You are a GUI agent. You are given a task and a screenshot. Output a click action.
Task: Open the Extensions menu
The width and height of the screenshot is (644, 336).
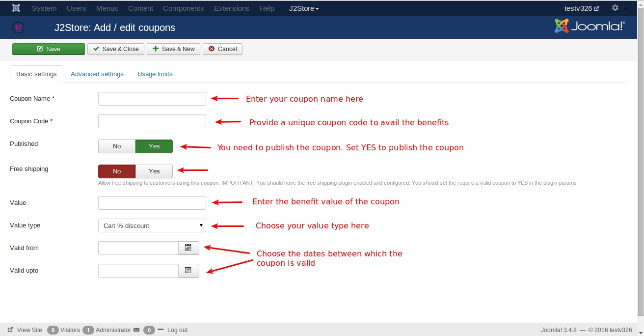coord(232,8)
